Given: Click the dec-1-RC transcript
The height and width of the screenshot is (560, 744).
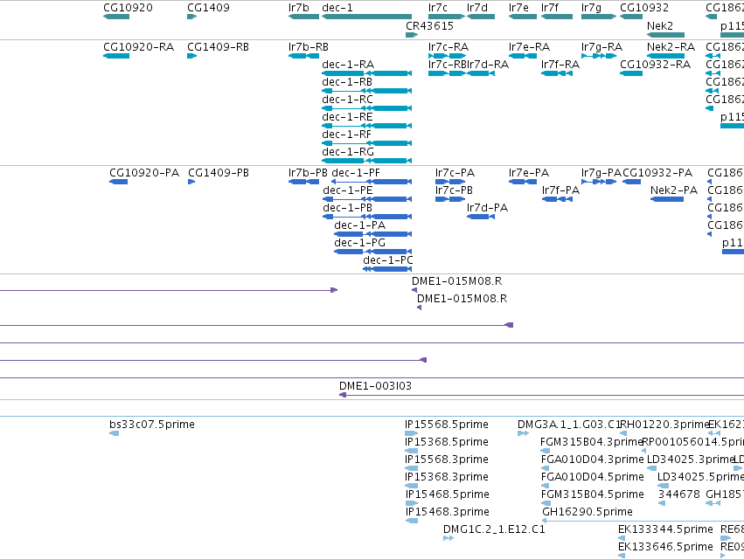Looking at the screenshot, I should (347, 100).
